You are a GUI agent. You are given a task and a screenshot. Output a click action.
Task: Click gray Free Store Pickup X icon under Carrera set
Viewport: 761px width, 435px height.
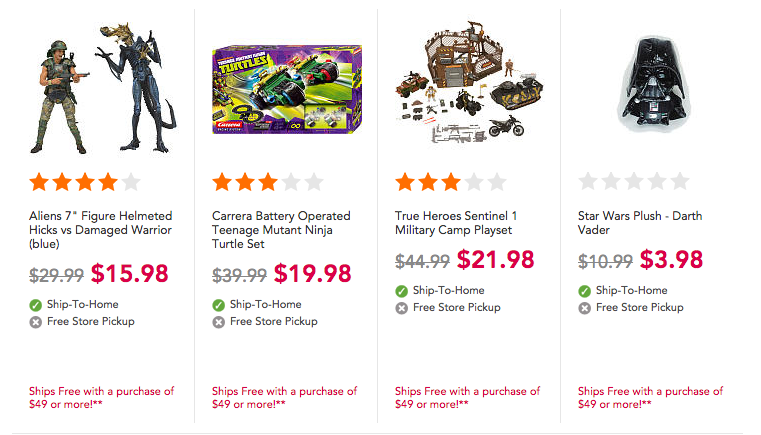tap(218, 322)
